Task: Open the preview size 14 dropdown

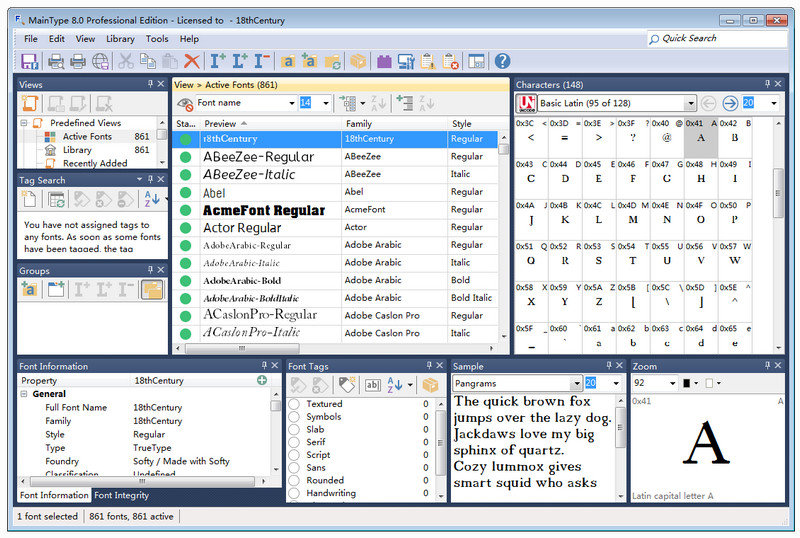Action: [x=326, y=103]
